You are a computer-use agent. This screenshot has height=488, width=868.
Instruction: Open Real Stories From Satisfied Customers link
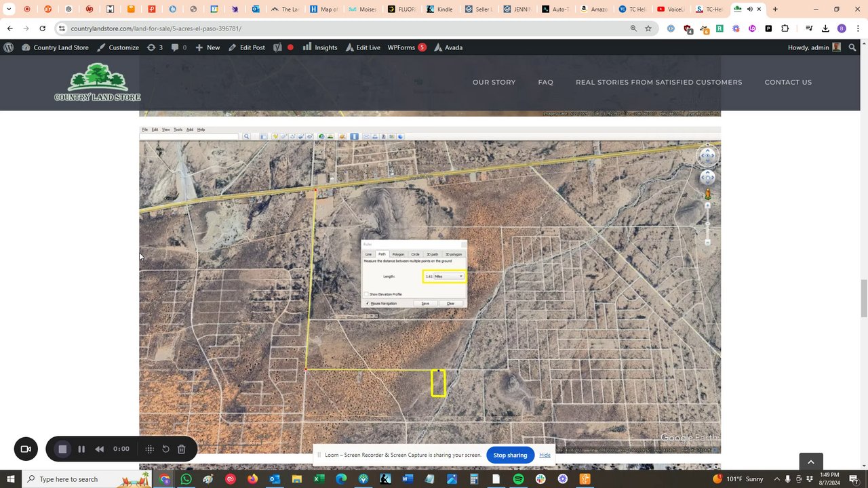659,82
